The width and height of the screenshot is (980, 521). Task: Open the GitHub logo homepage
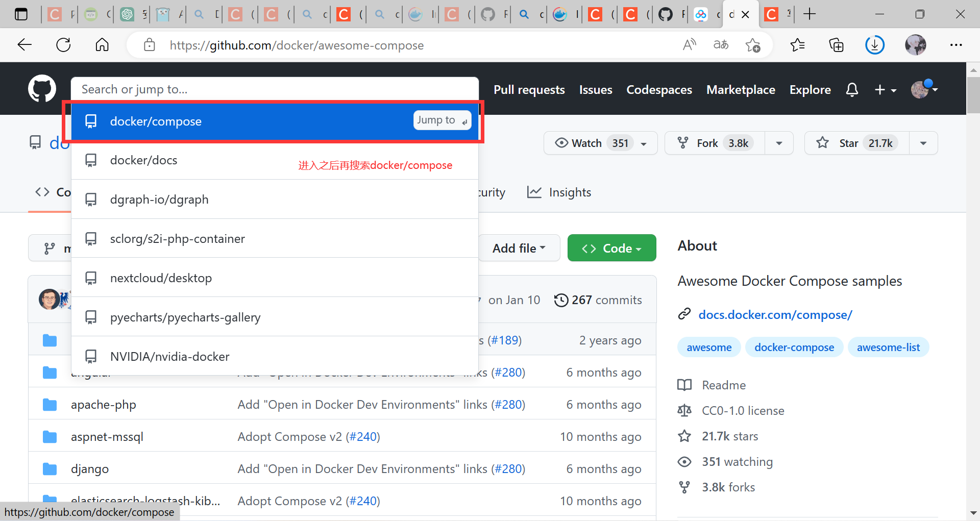(x=42, y=89)
